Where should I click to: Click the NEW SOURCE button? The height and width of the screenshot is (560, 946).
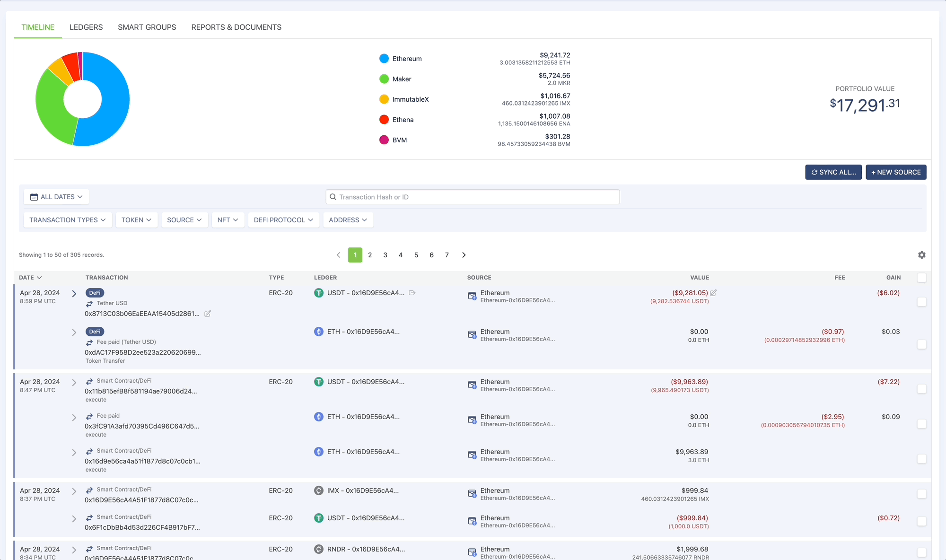pyautogui.click(x=896, y=172)
